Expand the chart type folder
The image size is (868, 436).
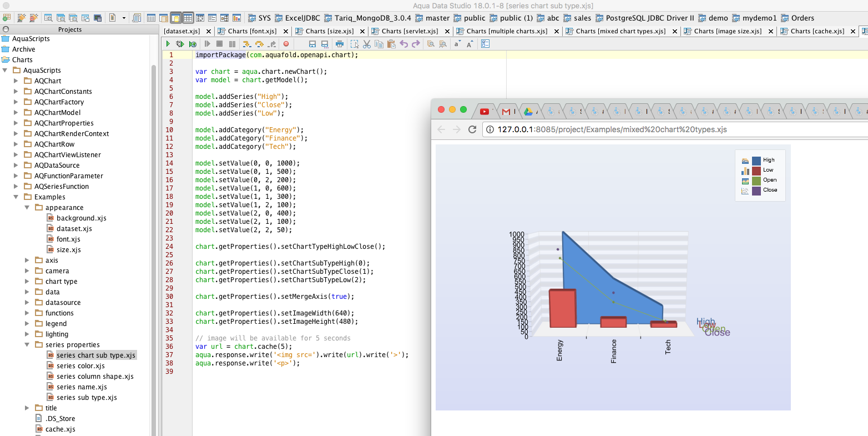click(x=27, y=282)
